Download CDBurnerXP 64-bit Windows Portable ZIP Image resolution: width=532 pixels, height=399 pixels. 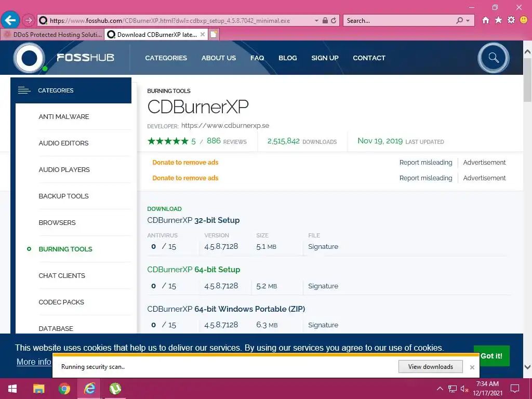click(x=226, y=309)
